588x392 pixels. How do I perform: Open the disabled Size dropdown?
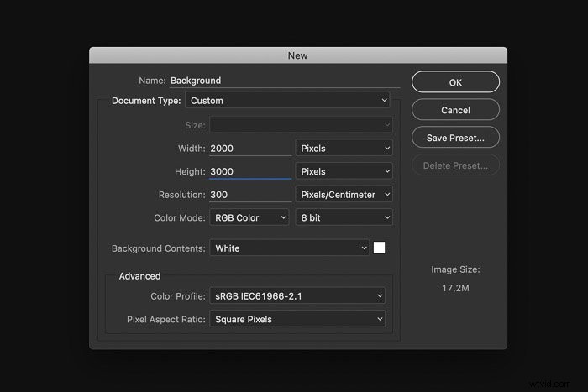pos(301,125)
